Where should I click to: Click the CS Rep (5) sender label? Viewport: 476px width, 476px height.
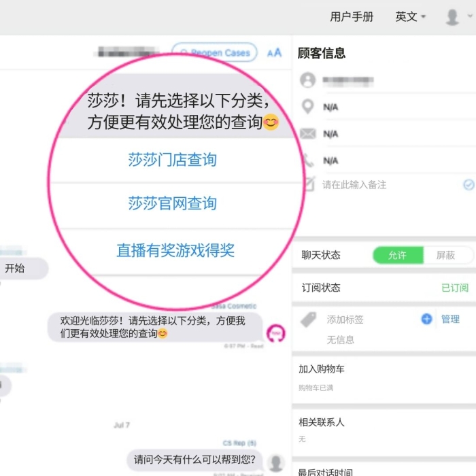tap(239, 443)
